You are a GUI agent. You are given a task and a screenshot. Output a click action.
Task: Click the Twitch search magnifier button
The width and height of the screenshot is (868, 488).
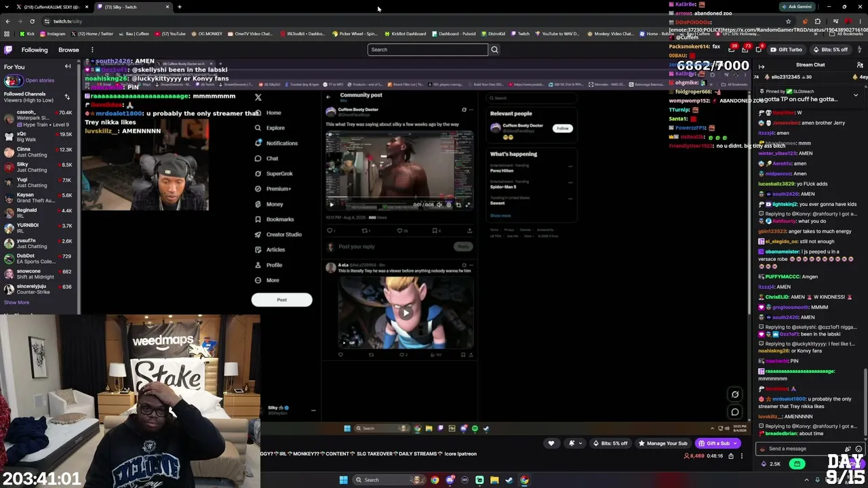(494, 49)
